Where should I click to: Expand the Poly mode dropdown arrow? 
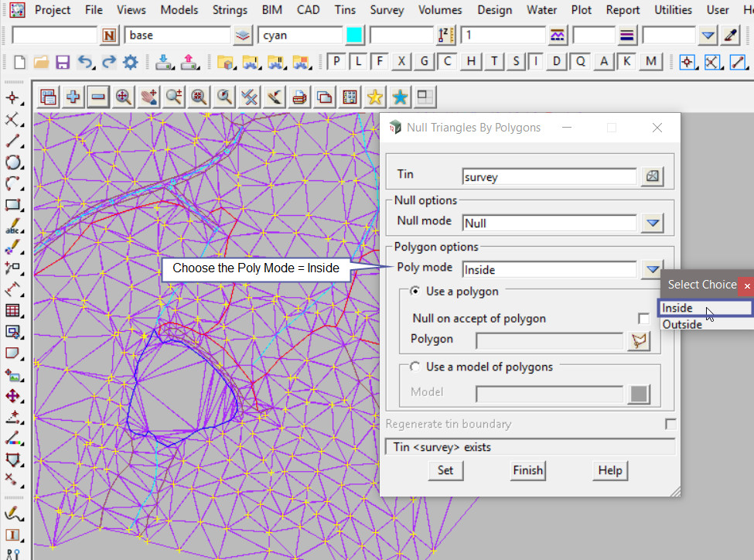[x=653, y=269]
